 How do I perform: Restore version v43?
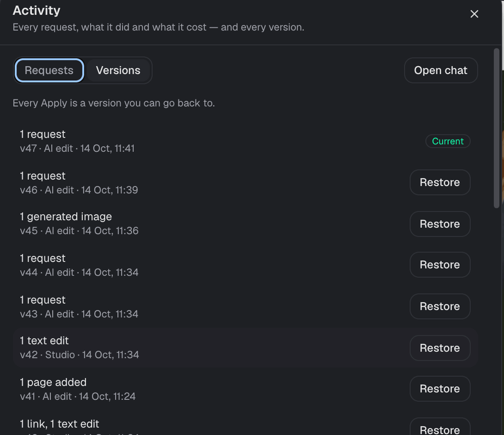coord(440,306)
